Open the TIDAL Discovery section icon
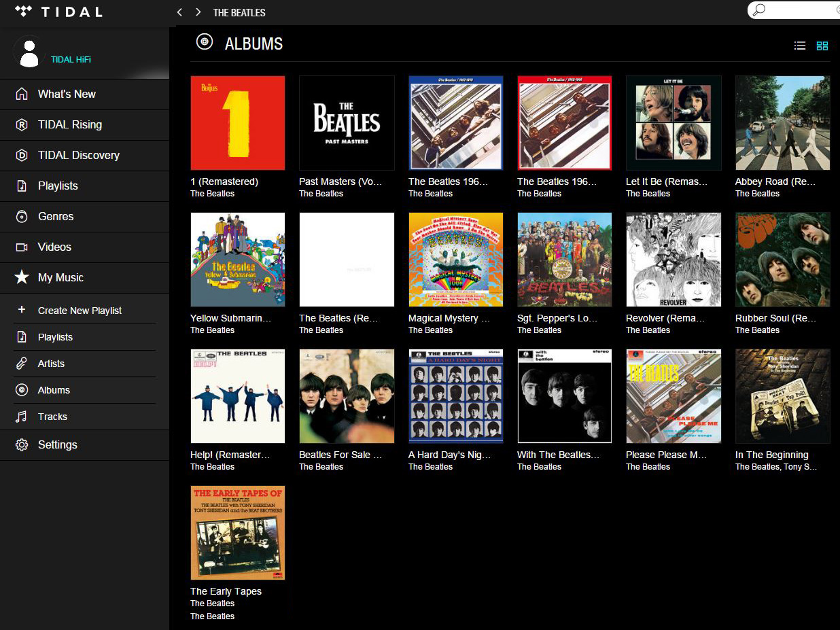The width and height of the screenshot is (840, 630). pos(22,155)
